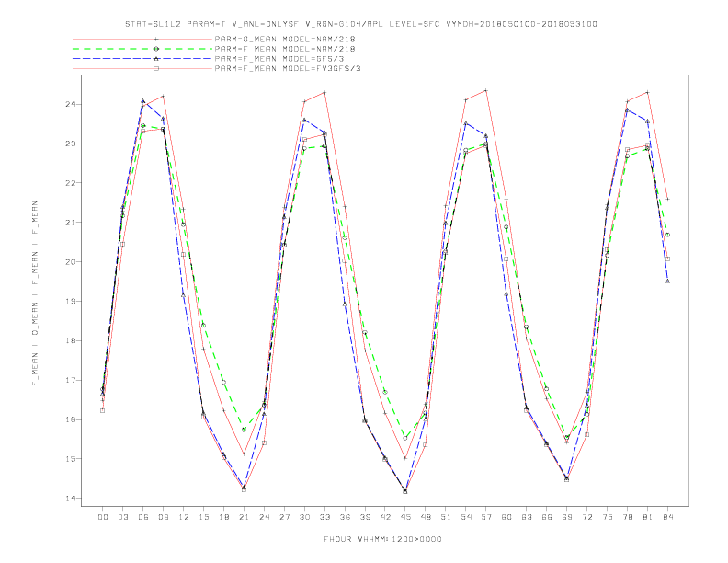Viewport: 728px width, 563px height.
Task: Click x-axis tick label 27
Action: click(x=284, y=517)
